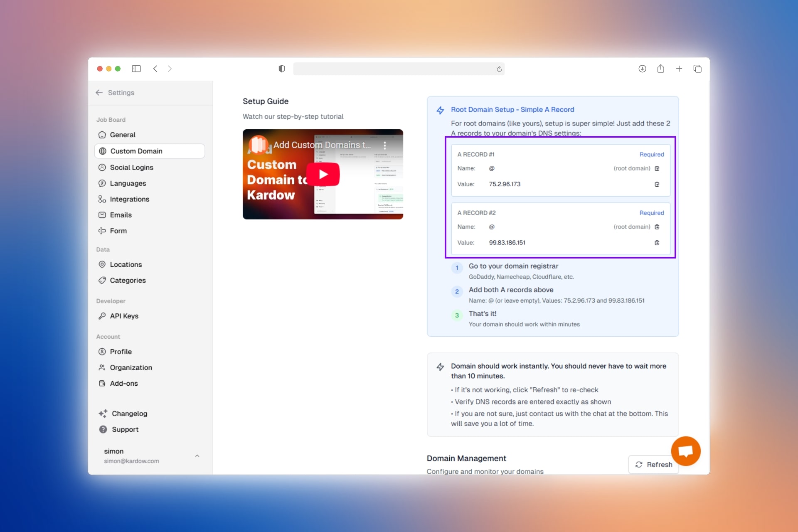Copy the 75.2.96.173 value of A Record #1

pos(657,184)
